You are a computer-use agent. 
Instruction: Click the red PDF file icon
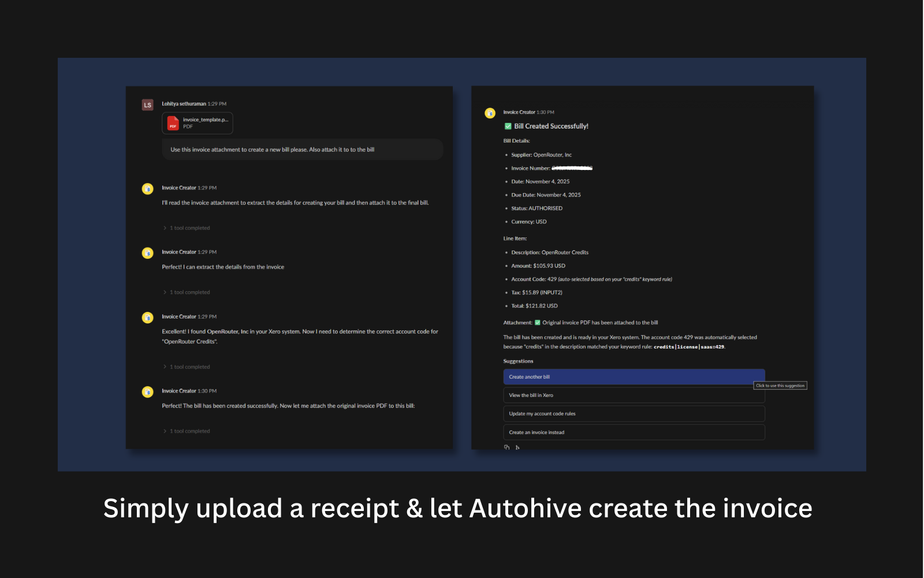(x=173, y=123)
